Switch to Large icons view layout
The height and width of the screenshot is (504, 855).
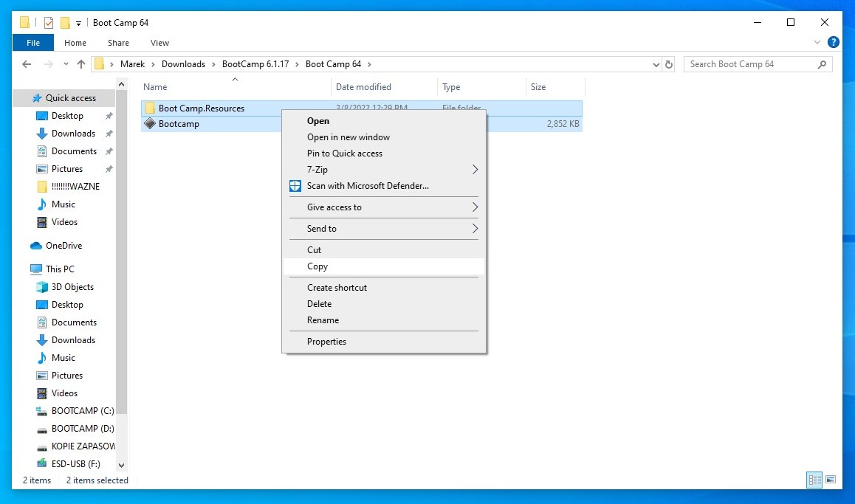(x=831, y=480)
